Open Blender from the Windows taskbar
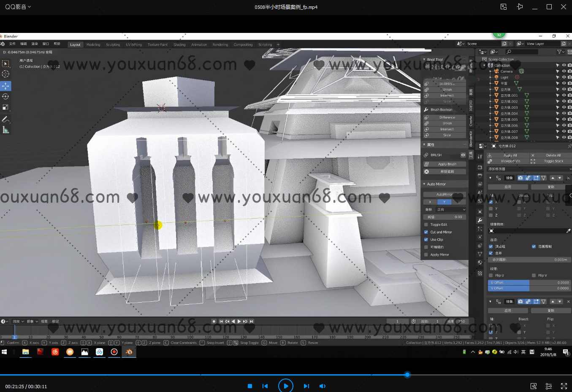The height and width of the screenshot is (392, 572). 129,352
